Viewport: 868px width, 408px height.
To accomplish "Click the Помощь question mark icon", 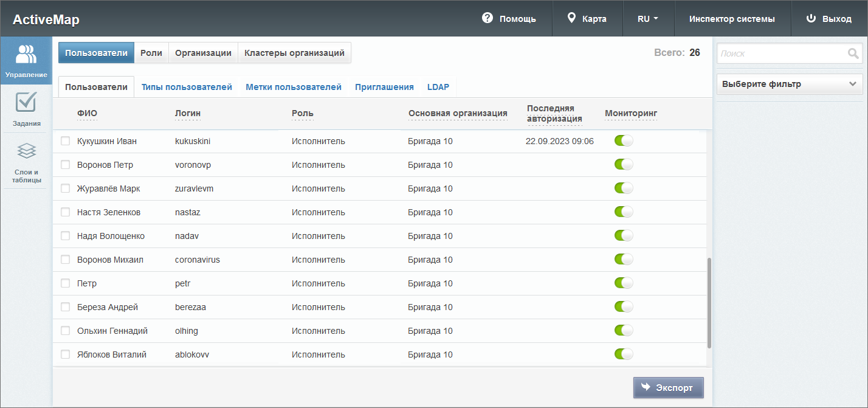I will (487, 18).
